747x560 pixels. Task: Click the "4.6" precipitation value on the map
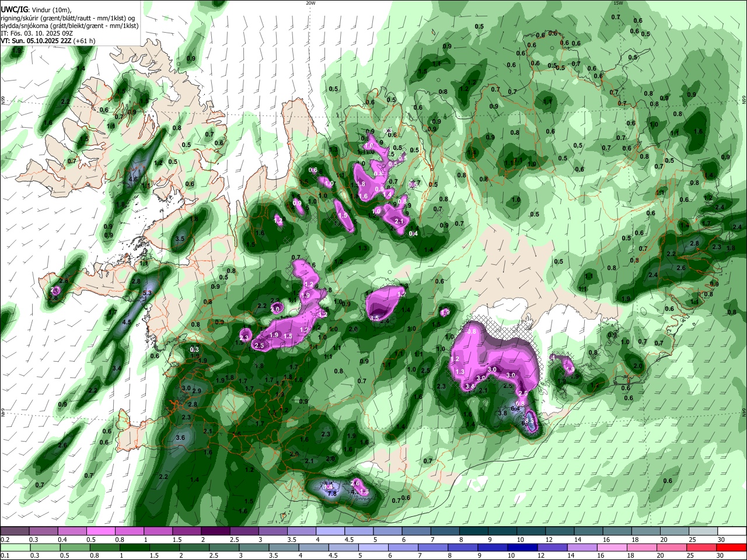[132, 180]
